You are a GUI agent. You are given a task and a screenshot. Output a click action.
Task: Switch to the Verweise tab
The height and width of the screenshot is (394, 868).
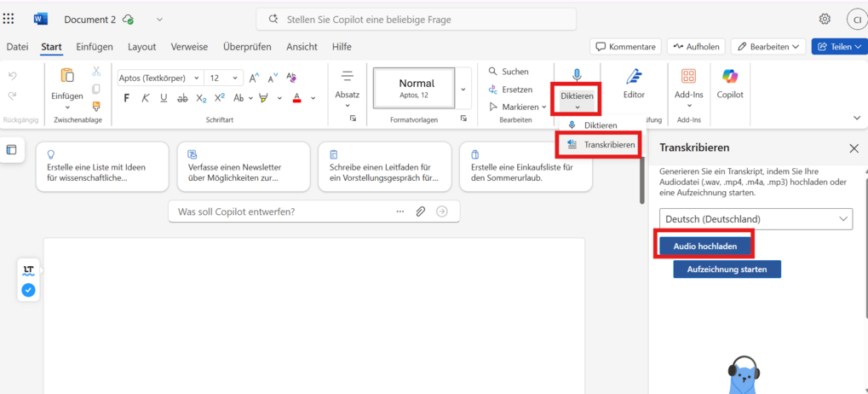[189, 47]
